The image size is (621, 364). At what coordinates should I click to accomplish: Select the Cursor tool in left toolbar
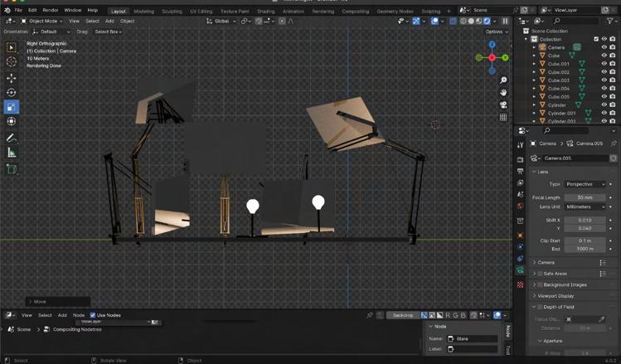pos(12,61)
